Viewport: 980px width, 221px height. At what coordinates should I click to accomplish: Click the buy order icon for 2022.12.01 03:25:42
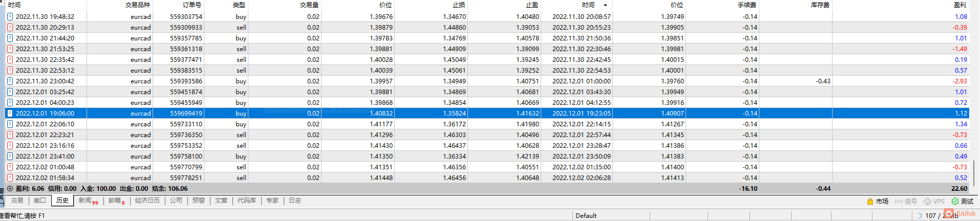[10, 92]
